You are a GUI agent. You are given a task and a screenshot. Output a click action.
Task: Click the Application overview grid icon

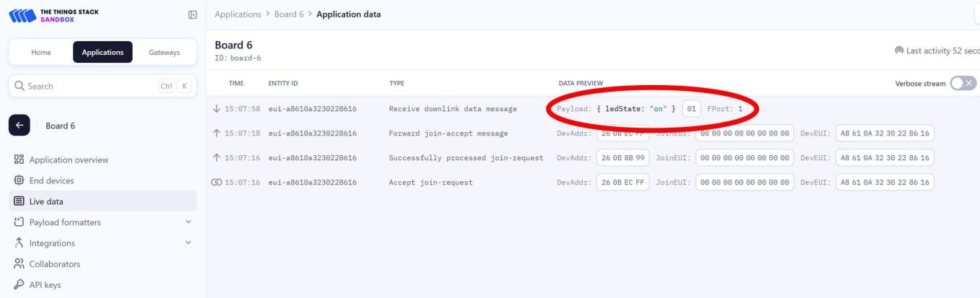[x=19, y=159]
